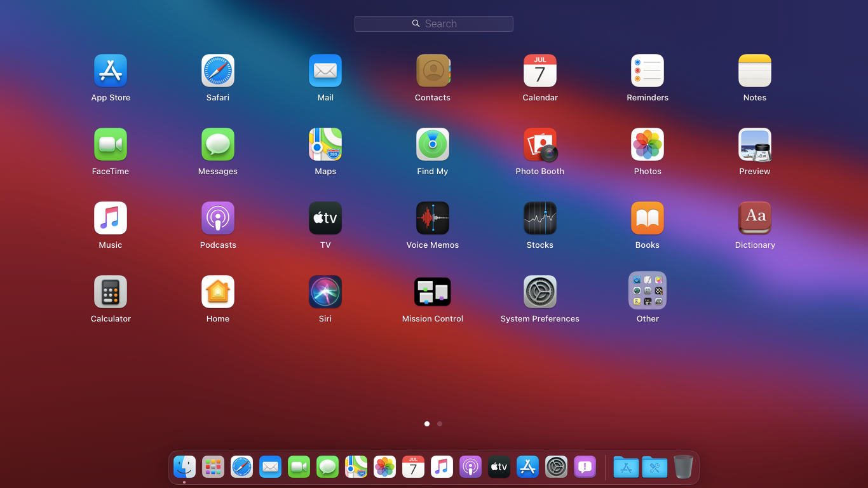This screenshot has width=868, height=488.
Task: Launch the Find My app
Action: coord(433,144)
